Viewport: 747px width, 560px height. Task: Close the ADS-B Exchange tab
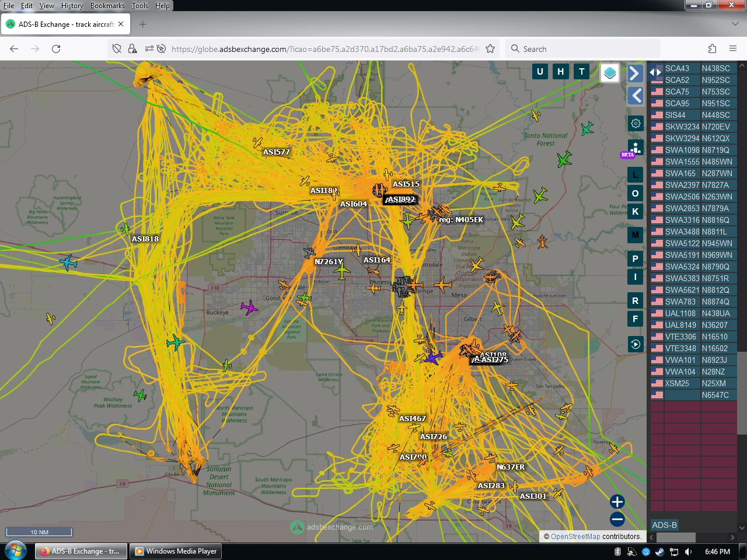pyautogui.click(x=121, y=24)
